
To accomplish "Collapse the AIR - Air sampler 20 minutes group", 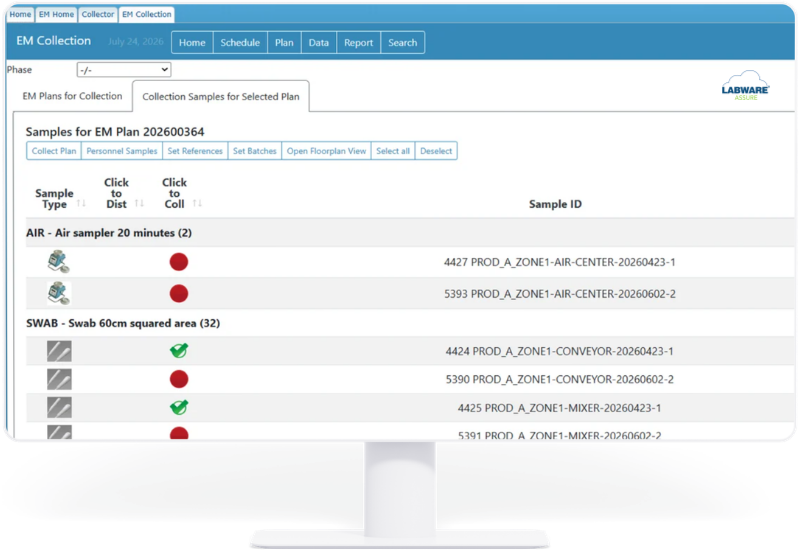I will pyautogui.click(x=109, y=233).
